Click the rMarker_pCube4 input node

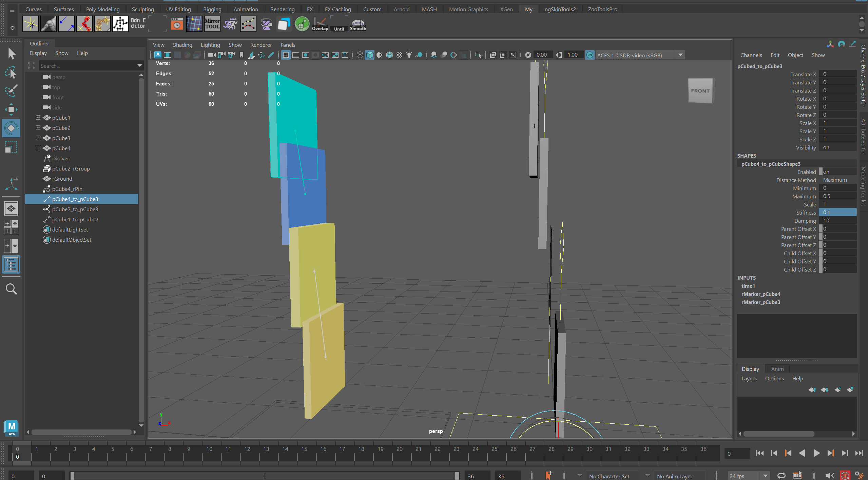tap(760, 294)
